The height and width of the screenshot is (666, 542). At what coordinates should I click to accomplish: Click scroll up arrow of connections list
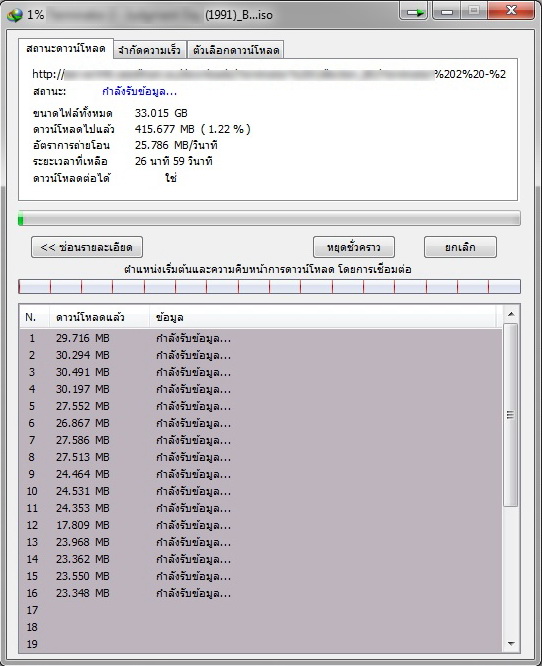click(511, 314)
